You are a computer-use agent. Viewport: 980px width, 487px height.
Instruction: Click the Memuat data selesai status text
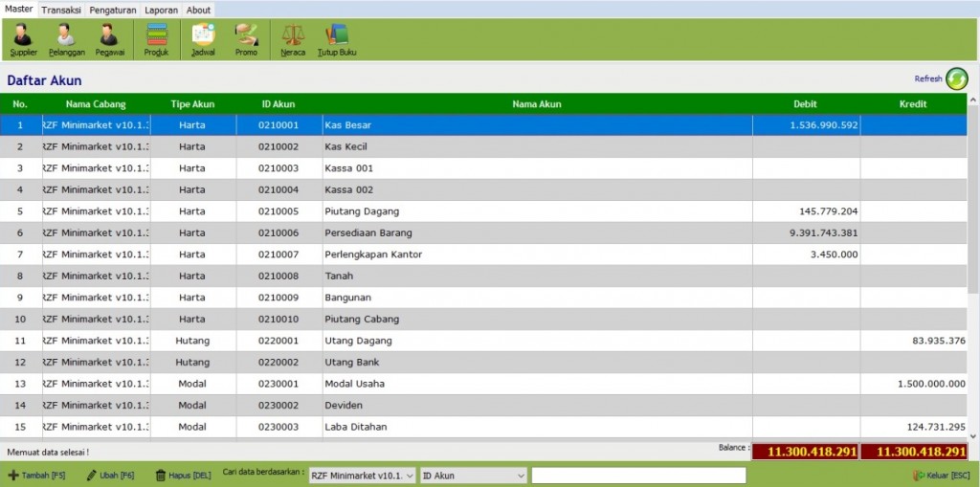48,452
